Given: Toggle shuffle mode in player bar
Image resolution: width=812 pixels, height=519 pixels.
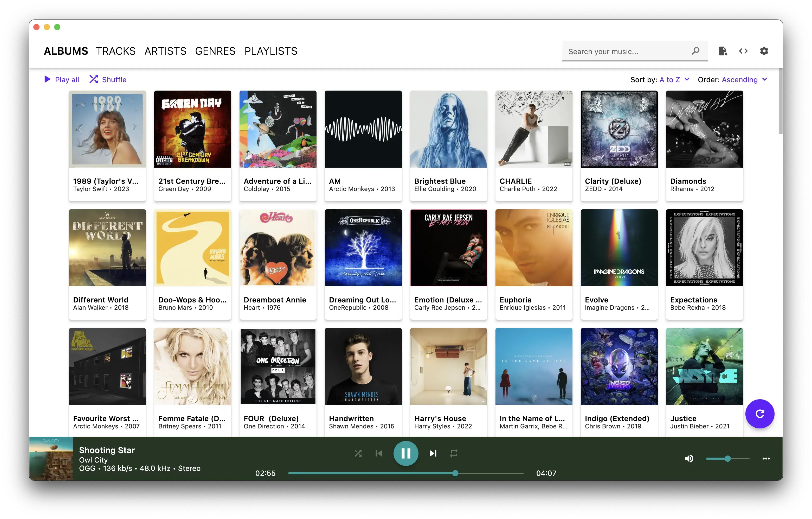Looking at the screenshot, I should [x=358, y=453].
